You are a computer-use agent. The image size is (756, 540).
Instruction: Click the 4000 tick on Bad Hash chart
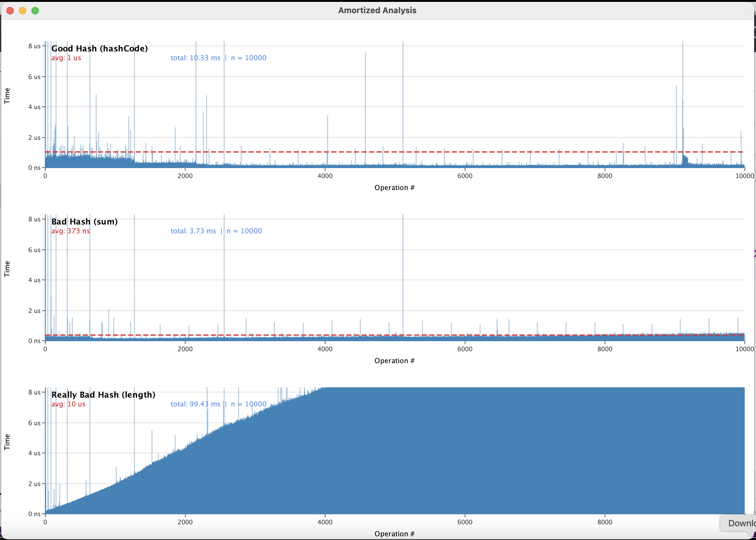[x=325, y=349]
